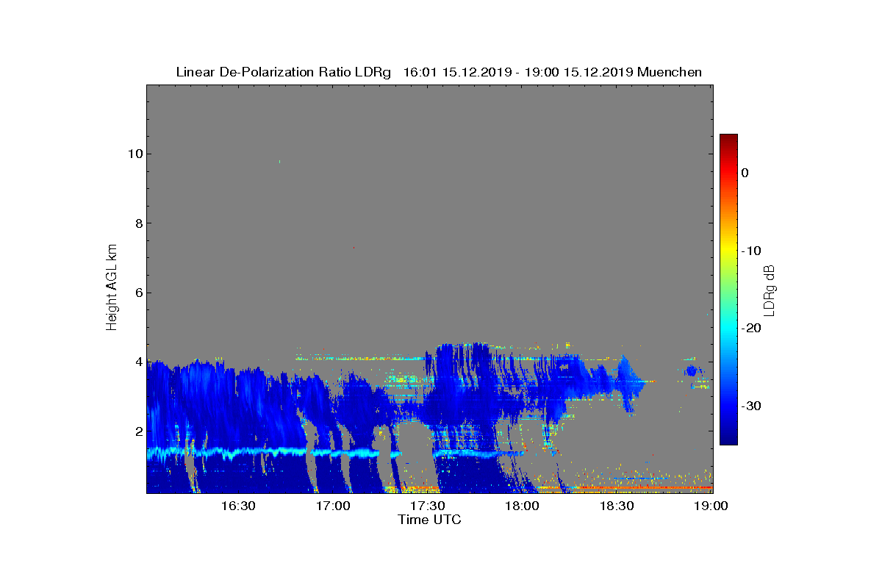Select the 'Height AGL km' axis label

point(112,288)
